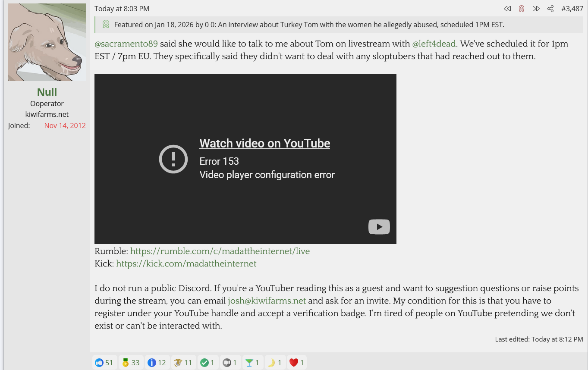Screen dimensions: 588x370
Task: Open the Rumble madattheinternet live link
Action: point(220,251)
